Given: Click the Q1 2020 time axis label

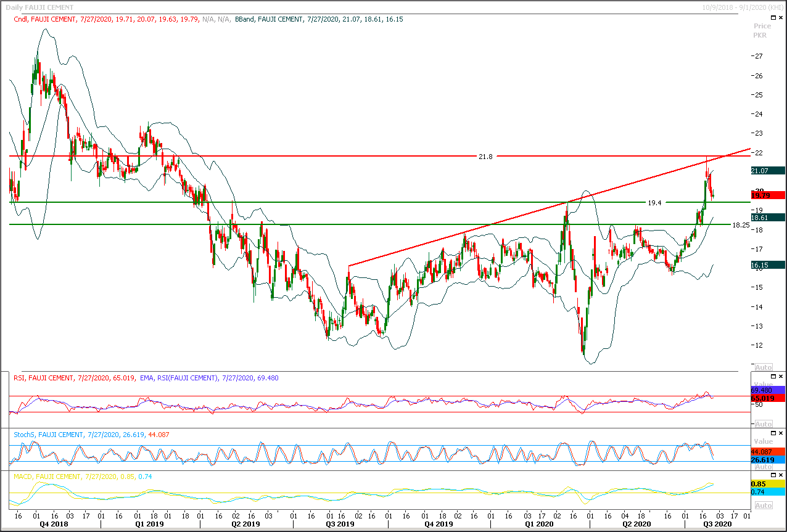Looking at the screenshot, I should [539, 524].
